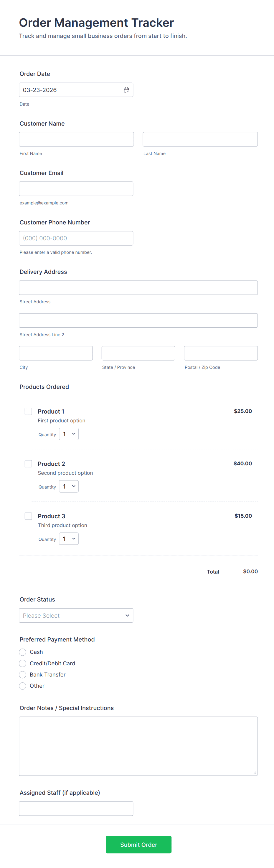Expand the Product 2 quantity dropdown
This screenshot has height=868, width=274.
click(x=68, y=486)
